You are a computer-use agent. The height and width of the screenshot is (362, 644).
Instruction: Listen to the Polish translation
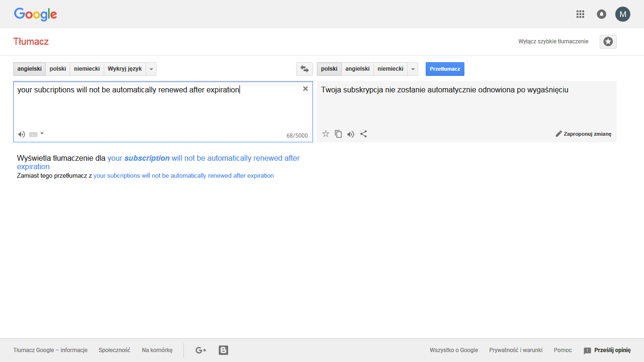click(x=350, y=134)
